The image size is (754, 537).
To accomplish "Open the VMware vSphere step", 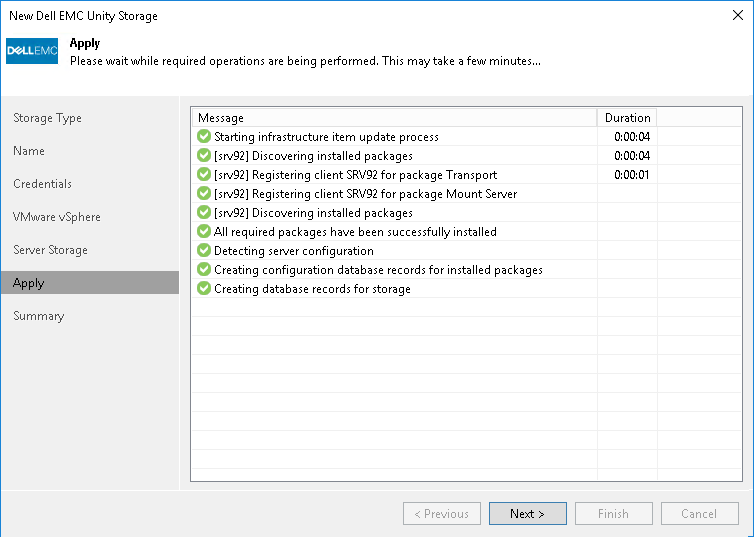I will 57,217.
